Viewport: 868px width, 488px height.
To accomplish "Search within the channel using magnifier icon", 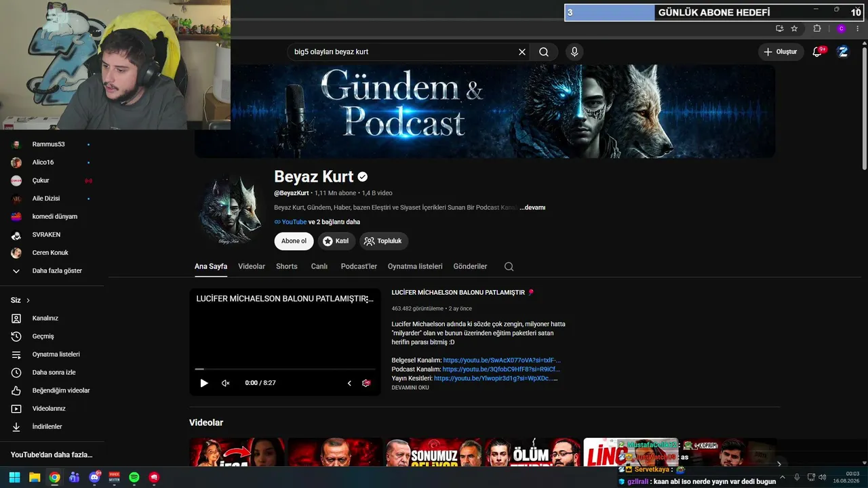I will click(509, 266).
